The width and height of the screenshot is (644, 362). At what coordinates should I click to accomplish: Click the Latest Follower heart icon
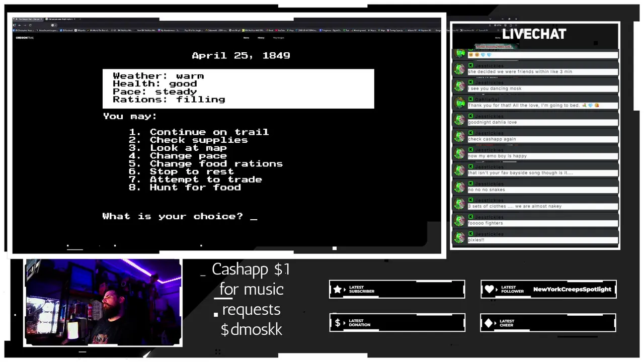(489, 290)
